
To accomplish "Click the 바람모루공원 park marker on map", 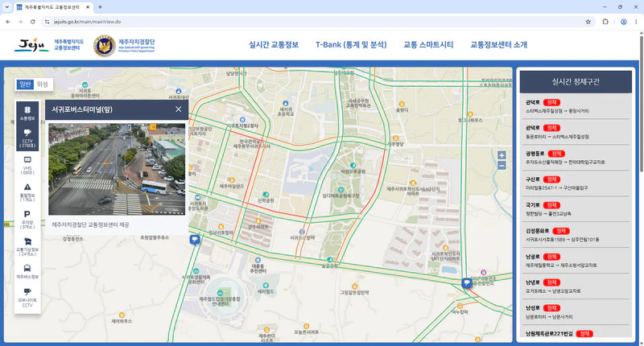I will coord(353,166).
